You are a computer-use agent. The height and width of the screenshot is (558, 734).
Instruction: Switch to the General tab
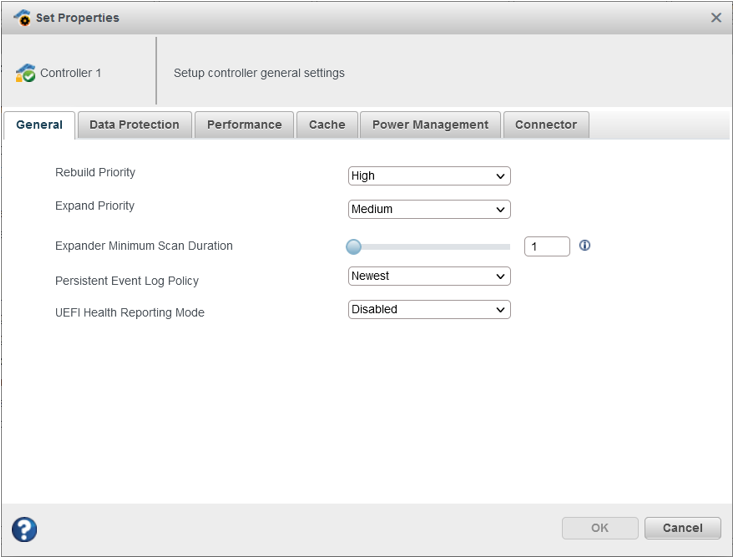pos(39,125)
